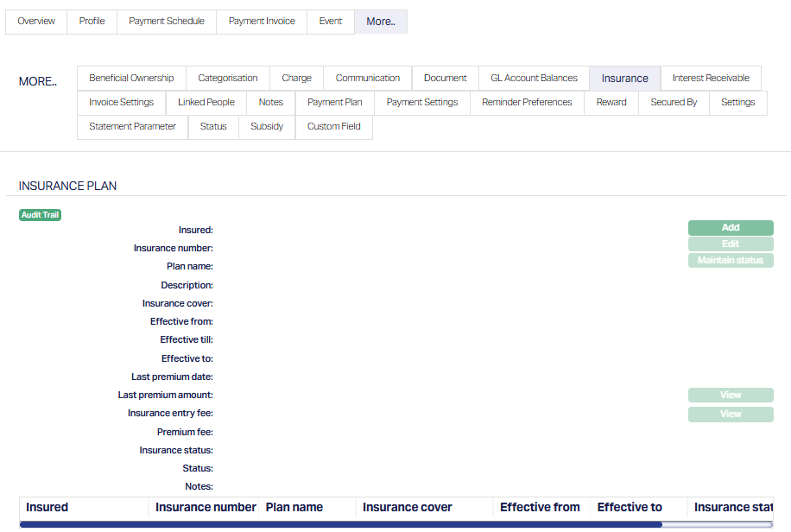Sort table by Effective from column
This screenshot has width=791, height=532.
tap(540, 507)
